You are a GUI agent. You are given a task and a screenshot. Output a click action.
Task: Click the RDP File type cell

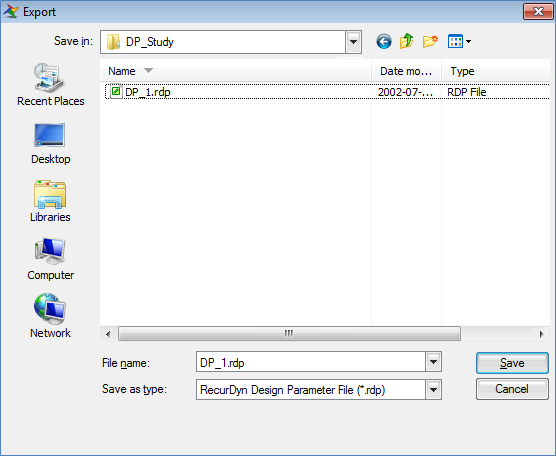click(467, 92)
